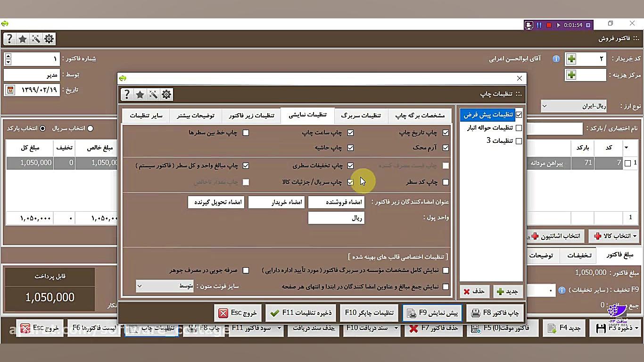Viewport: 644px width, 362px height.
Task: Switch to the تنظیمات سربرگ tab
Action: coord(361,115)
